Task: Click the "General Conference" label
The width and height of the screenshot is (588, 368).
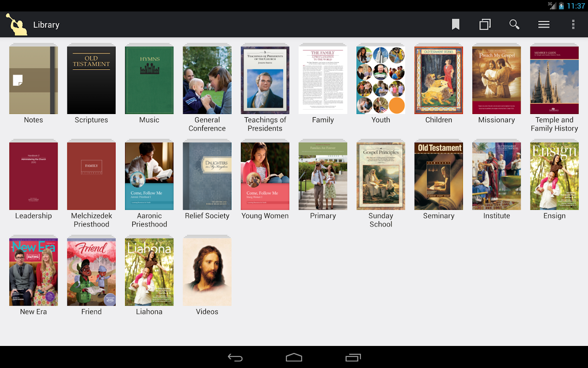Action: coord(207,124)
